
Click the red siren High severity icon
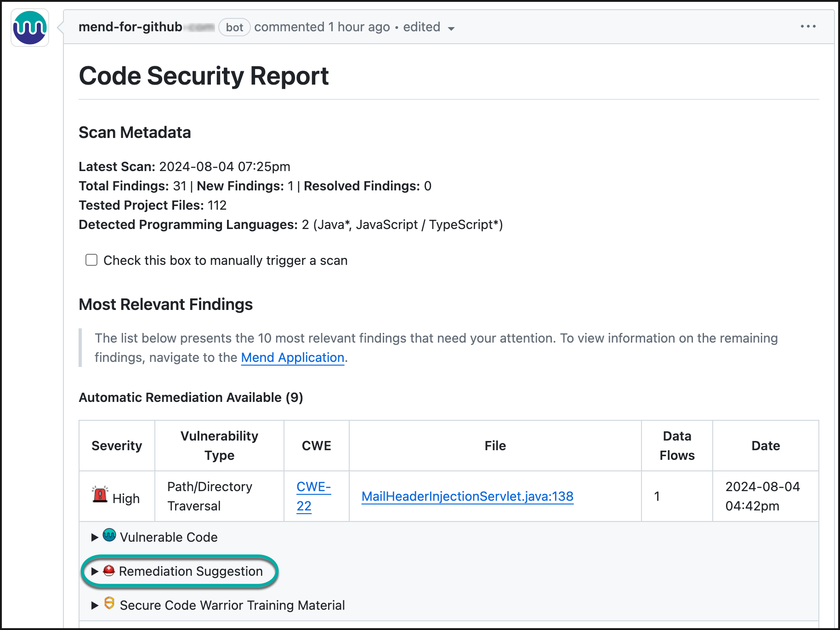click(100, 495)
